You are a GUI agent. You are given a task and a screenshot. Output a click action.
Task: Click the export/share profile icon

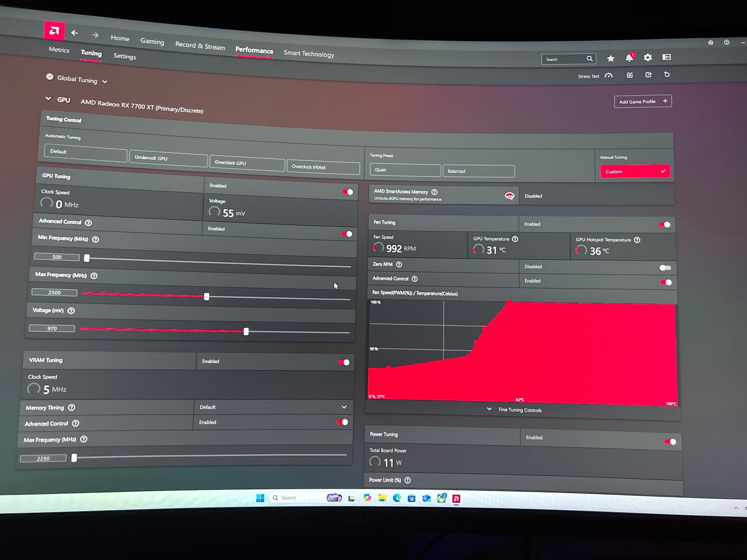[x=648, y=75]
